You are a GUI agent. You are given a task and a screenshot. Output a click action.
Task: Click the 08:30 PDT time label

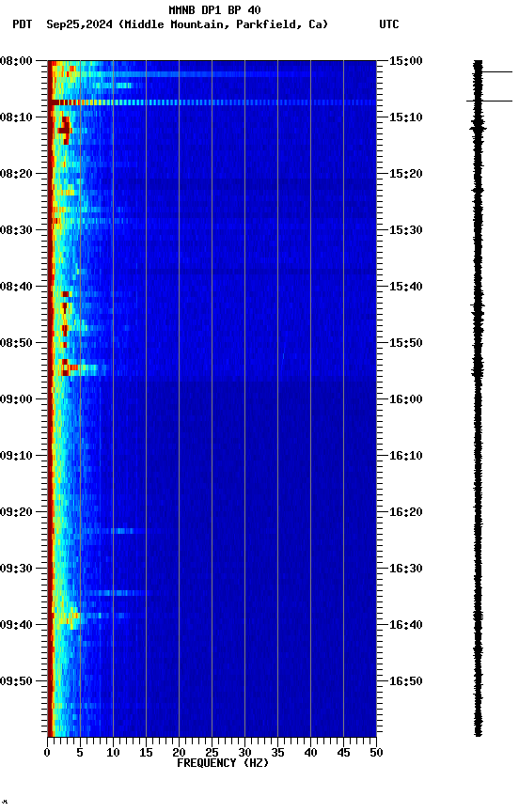(x=16, y=230)
